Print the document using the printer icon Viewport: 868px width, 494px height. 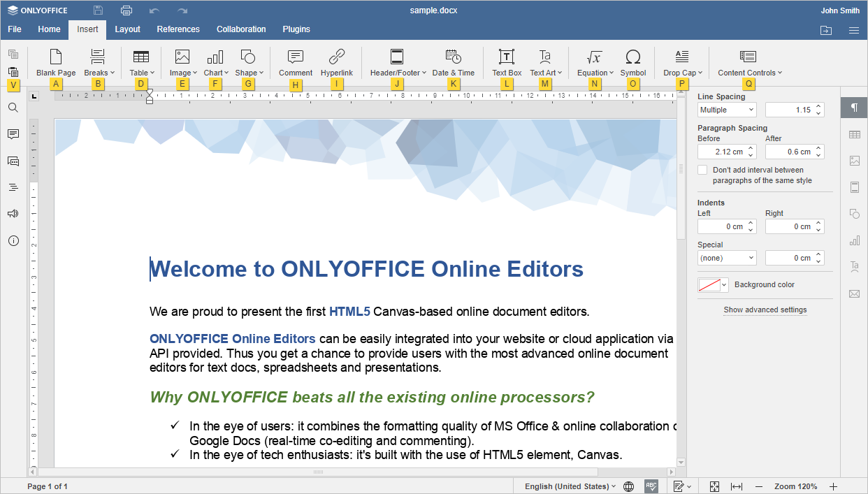point(126,10)
